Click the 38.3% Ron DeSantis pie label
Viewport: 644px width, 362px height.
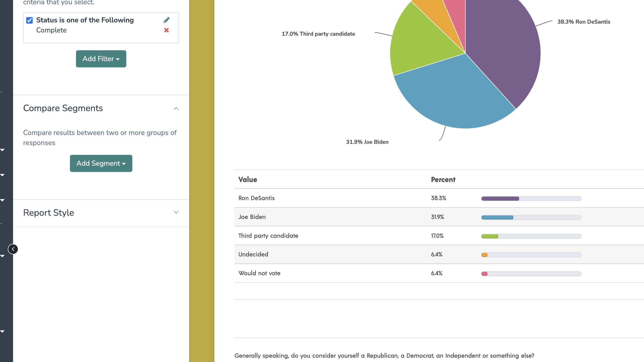pyautogui.click(x=584, y=22)
